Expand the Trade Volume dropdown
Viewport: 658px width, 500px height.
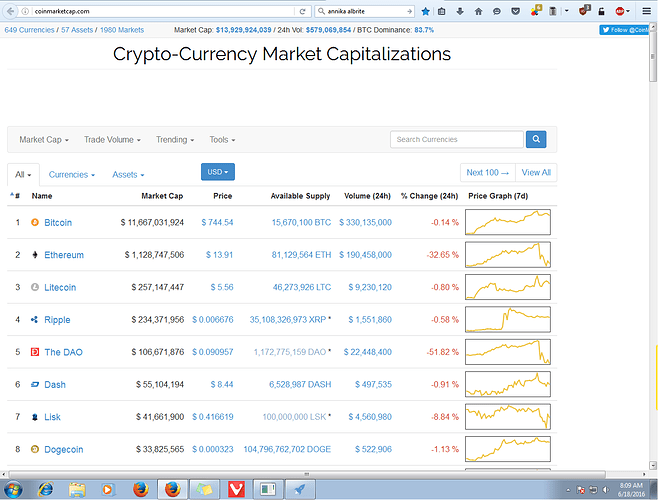[112, 139]
